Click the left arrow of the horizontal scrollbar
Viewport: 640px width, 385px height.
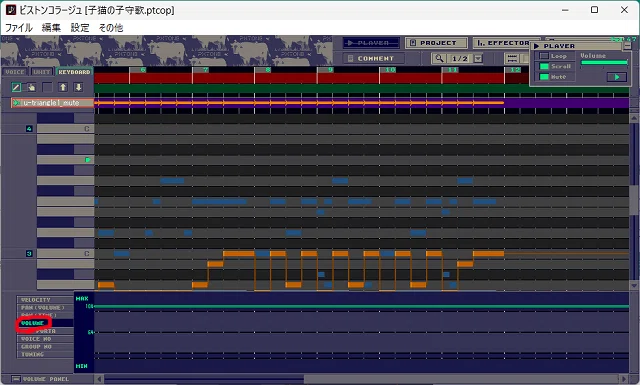click(x=99, y=379)
